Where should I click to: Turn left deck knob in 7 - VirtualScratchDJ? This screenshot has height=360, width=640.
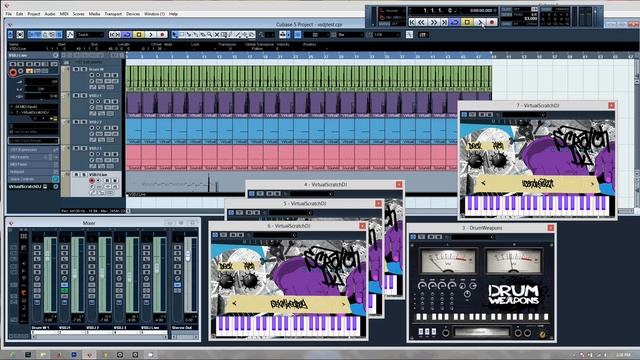click(x=475, y=160)
